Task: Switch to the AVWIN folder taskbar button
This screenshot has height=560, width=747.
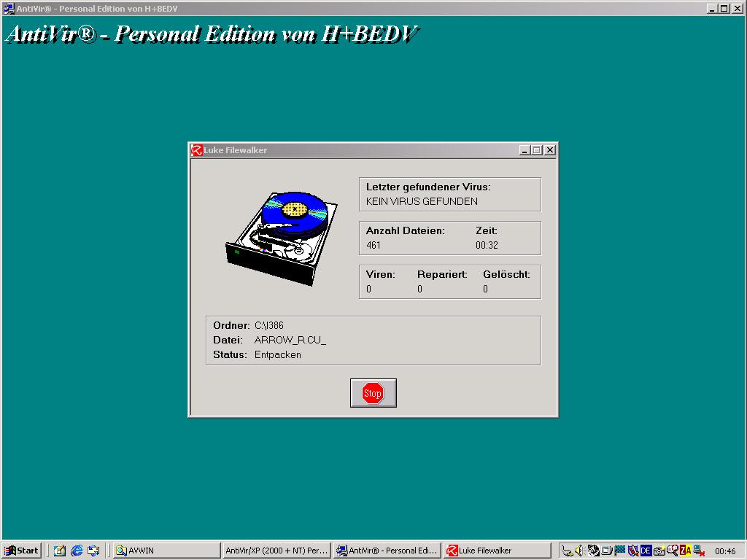Action: [x=167, y=551]
